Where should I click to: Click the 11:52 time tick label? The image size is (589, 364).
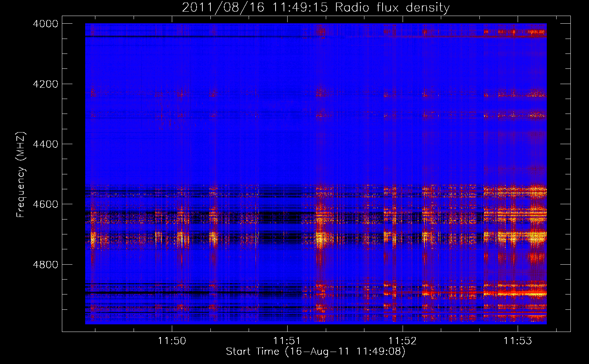tap(402, 341)
